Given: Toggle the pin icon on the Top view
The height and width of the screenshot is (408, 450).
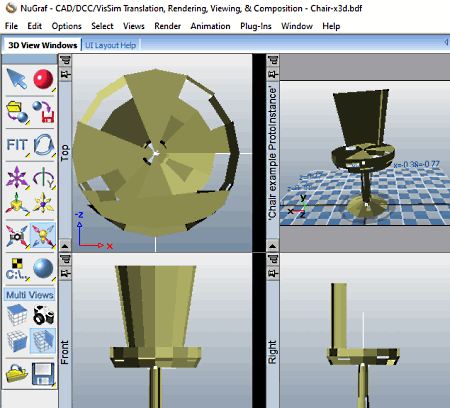Looking at the screenshot, I should (x=65, y=74).
